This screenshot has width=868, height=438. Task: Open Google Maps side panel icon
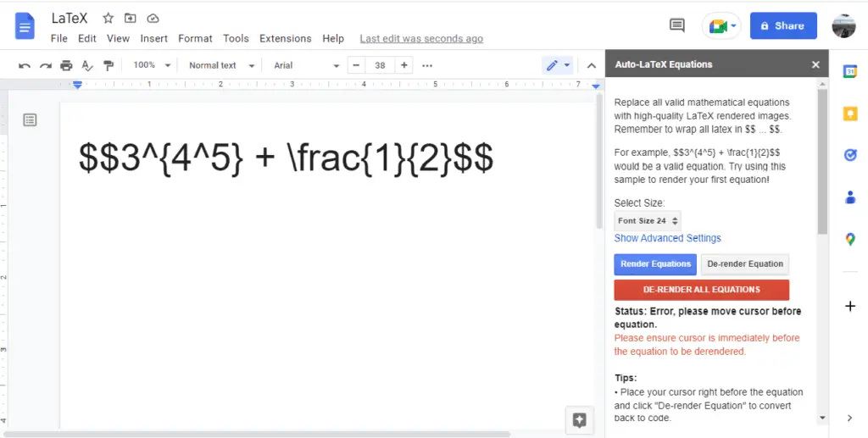pyautogui.click(x=850, y=239)
